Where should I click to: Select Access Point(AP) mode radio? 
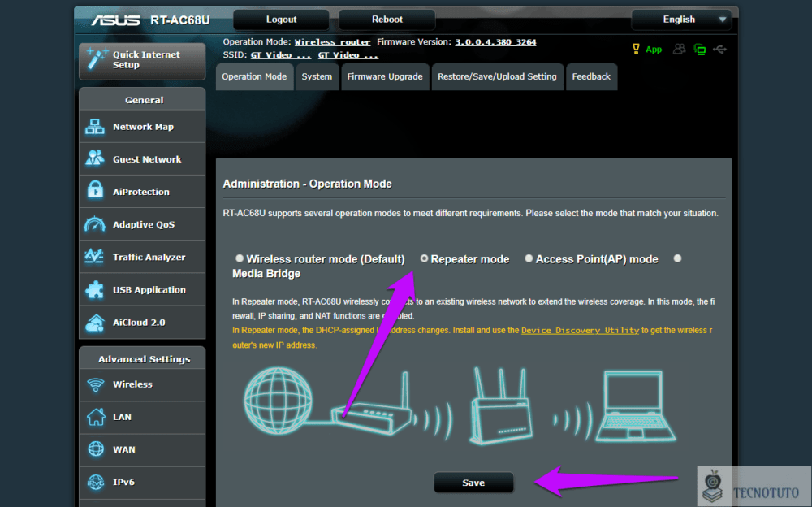[529, 258]
